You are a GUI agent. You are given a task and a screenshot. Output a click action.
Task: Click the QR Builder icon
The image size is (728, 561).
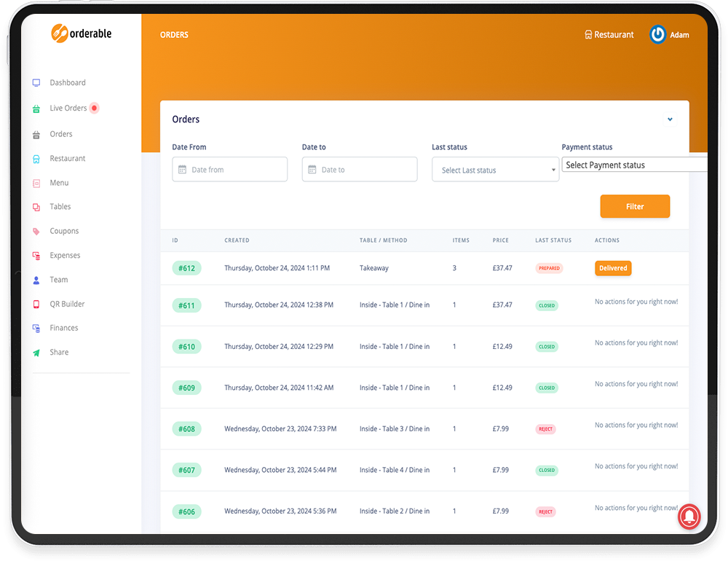point(36,305)
